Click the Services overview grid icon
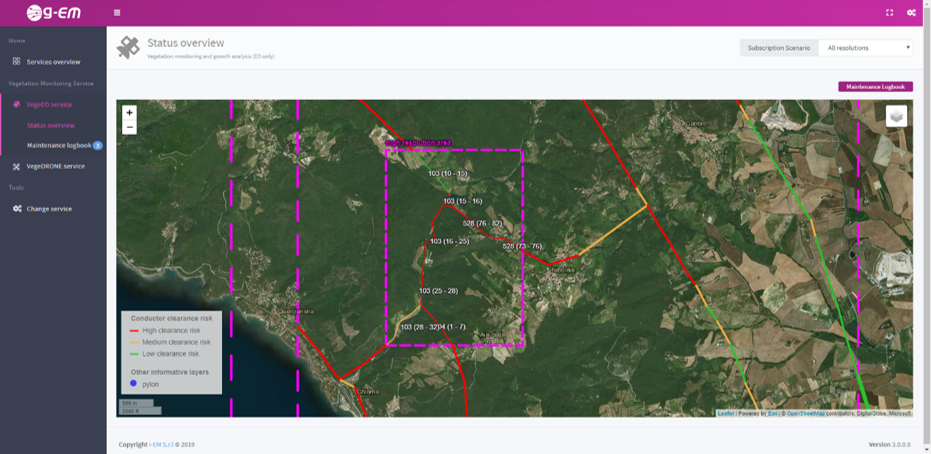Screen dimensions: 931x454 16,62
